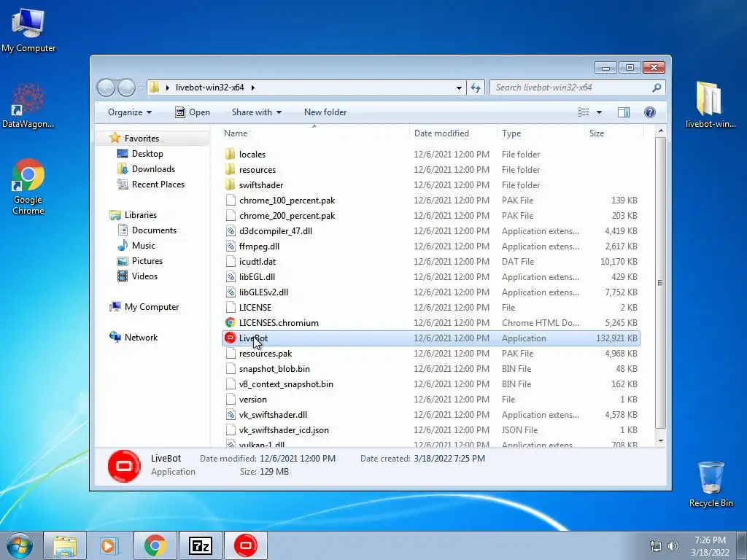
Task: Open Windows Media Player from taskbar
Action: (x=109, y=545)
